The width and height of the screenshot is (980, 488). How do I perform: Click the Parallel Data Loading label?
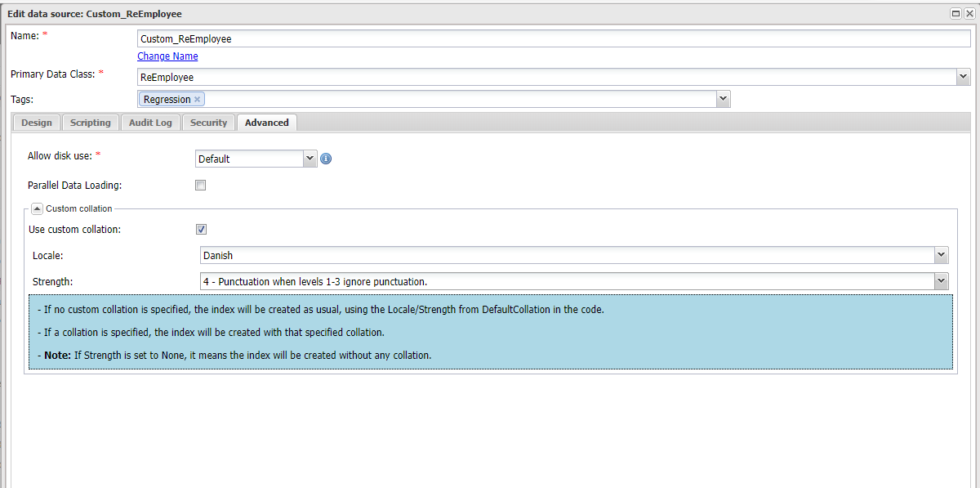click(x=74, y=186)
